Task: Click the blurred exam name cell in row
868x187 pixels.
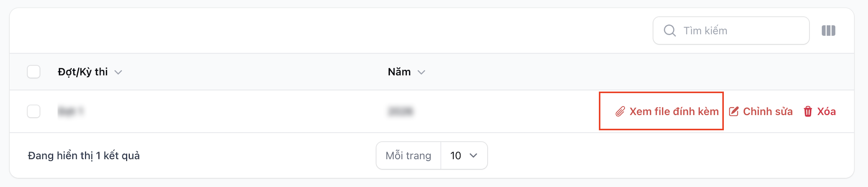Action: pos(71,112)
